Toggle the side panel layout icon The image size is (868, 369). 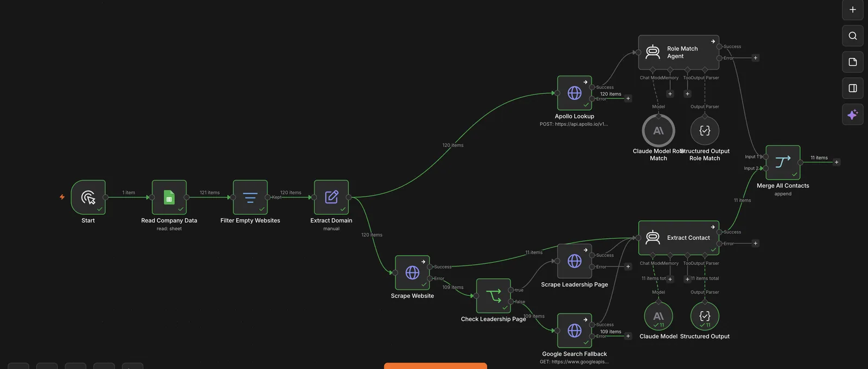853,88
